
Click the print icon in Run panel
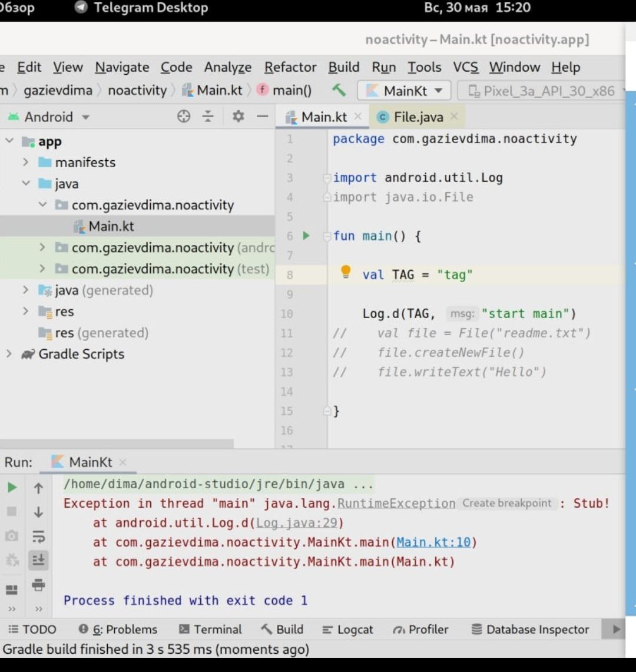point(38,584)
